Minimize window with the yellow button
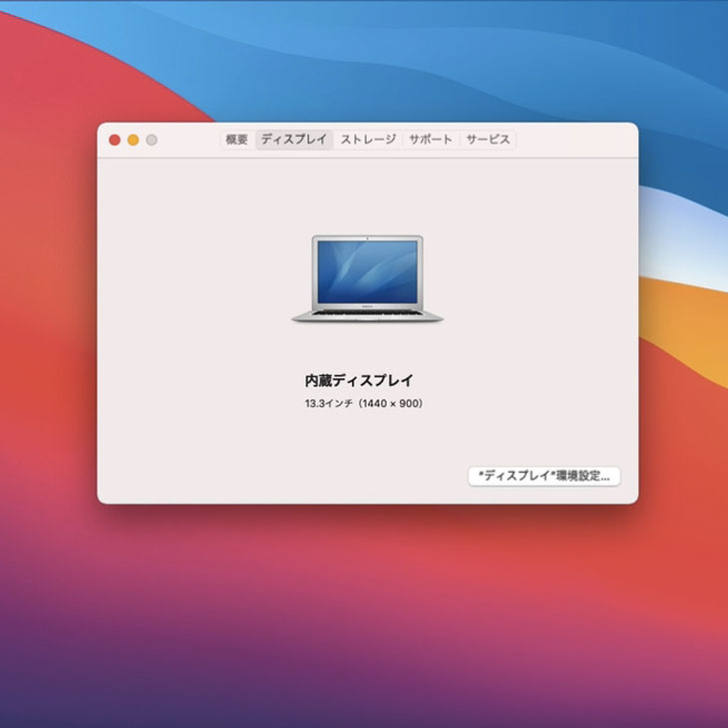 tap(134, 140)
